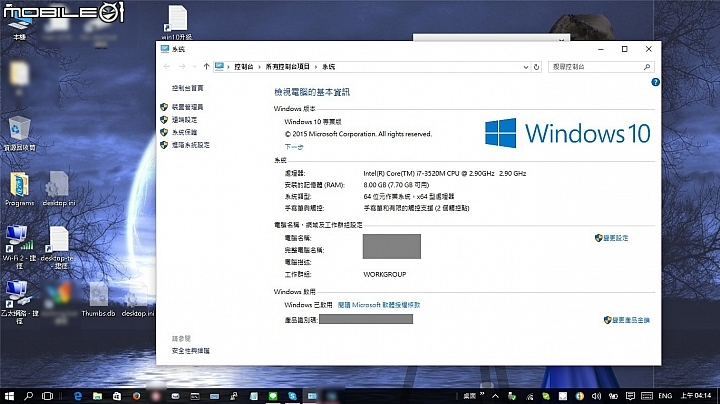The height and width of the screenshot is (404, 720).
Task: Select the Recycle Bin (資源回收筒) desktop icon
Action: (x=19, y=133)
